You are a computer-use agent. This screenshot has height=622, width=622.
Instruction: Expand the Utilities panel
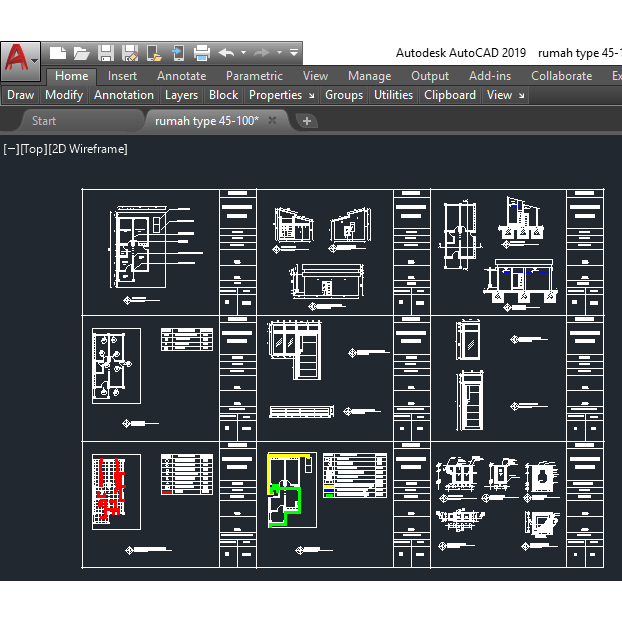394,95
